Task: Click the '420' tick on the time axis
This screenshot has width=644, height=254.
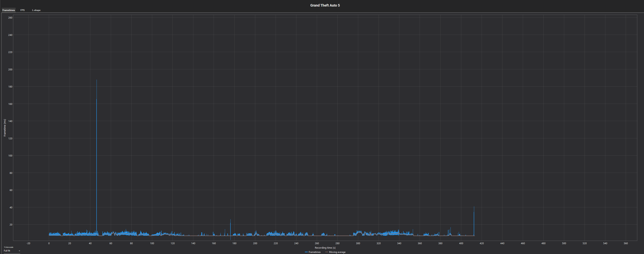Action: pos(481,243)
